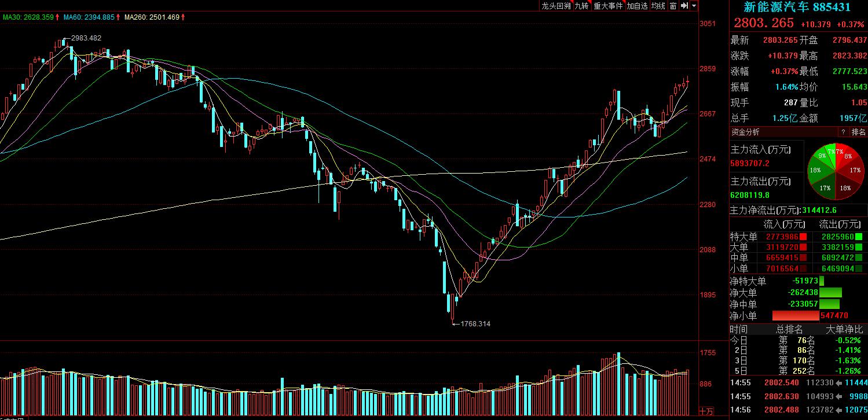Click the 总排名 column header
The height and width of the screenshot is (420, 868).
789,329
